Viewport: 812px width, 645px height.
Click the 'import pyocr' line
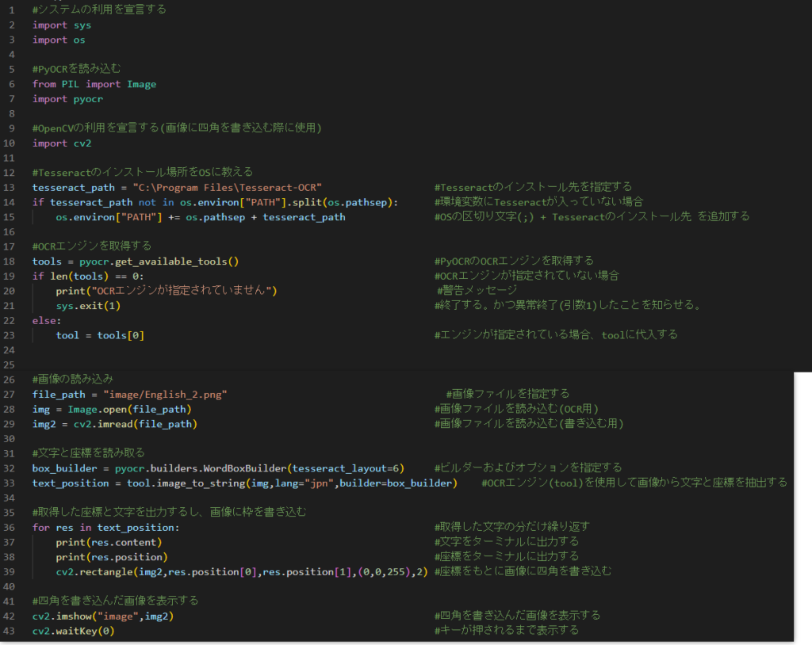pyautogui.click(x=67, y=99)
